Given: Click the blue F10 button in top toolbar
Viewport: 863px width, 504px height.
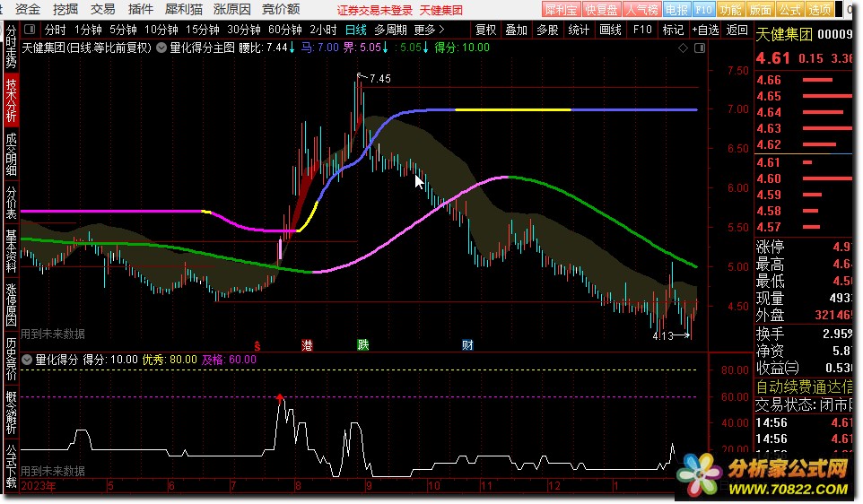Looking at the screenshot, I should (703, 10).
